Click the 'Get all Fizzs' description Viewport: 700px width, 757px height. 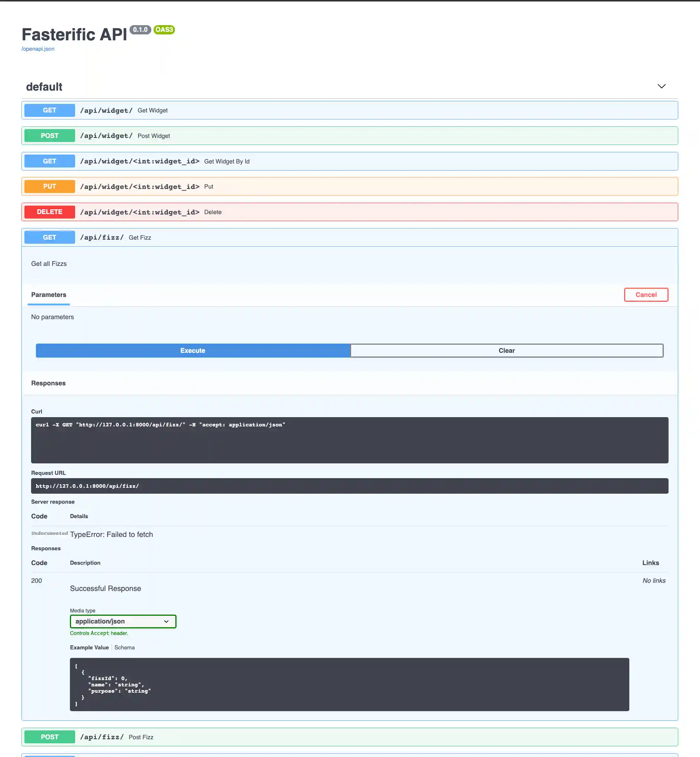click(49, 264)
